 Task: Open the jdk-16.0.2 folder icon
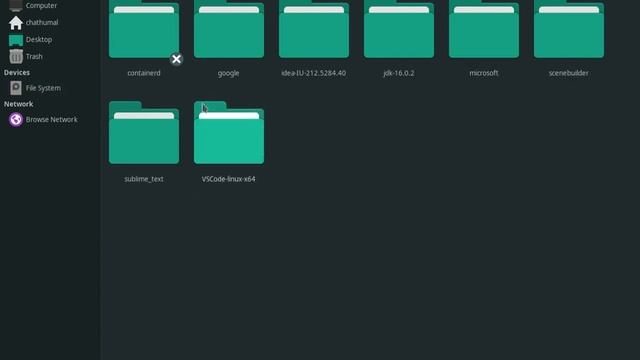click(399, 29)
